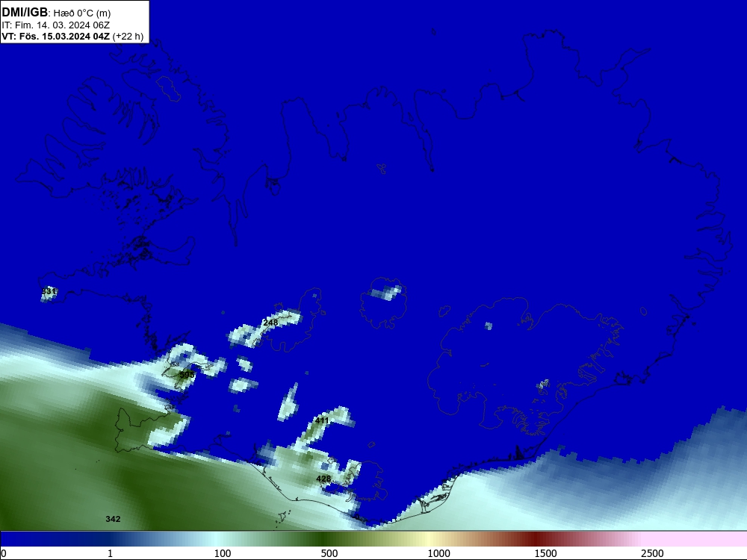
Task: Click the color scale label 500
Action: [329, 553]
